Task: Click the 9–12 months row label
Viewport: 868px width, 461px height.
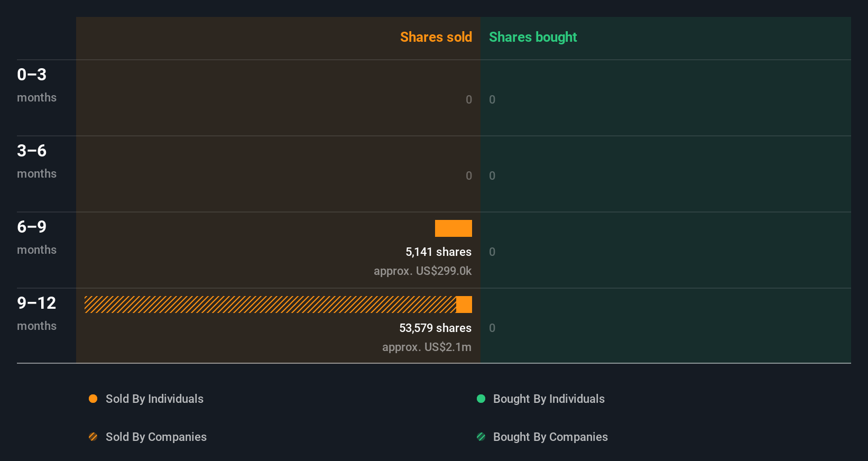Action: pos(36,314)
